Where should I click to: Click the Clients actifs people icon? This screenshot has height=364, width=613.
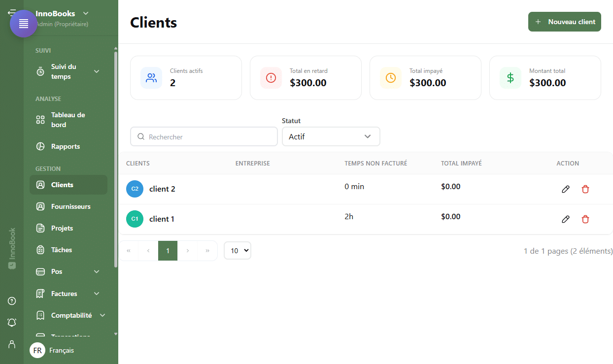click(x=151, y=78)
